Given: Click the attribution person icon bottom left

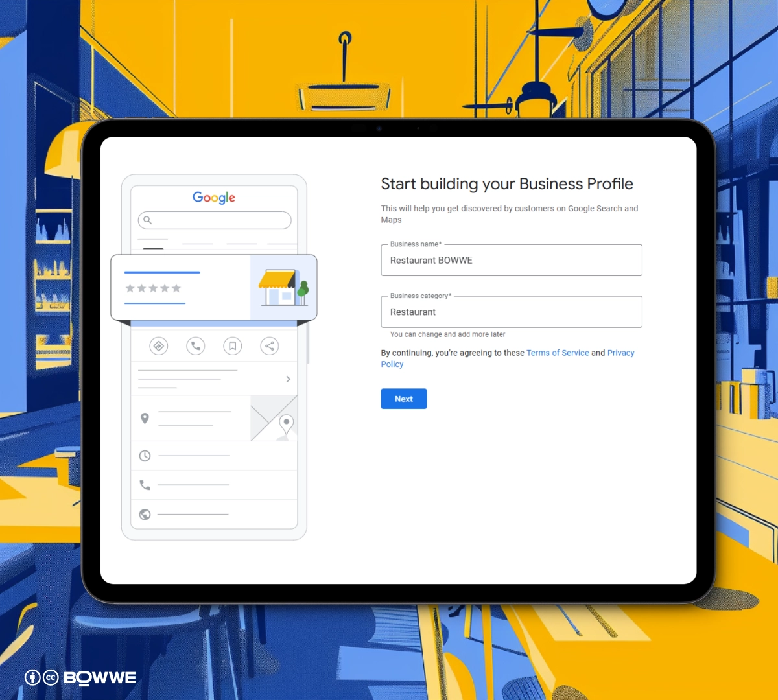Looking at the screenshot, I should point(32,677).
